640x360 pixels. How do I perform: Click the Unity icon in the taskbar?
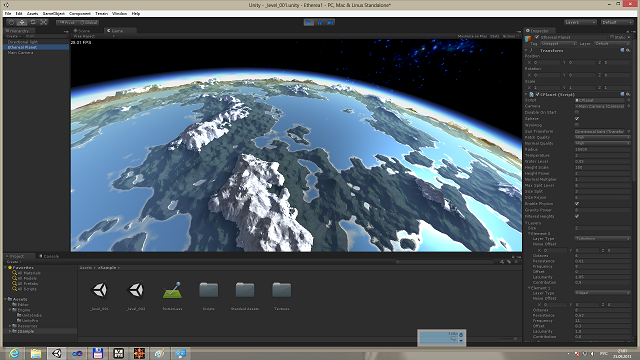coord(56,353)
